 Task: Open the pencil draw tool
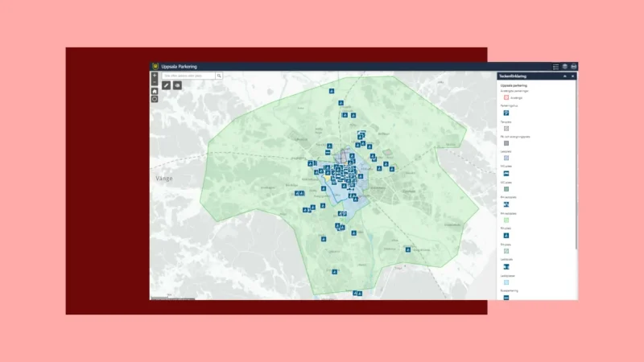167,84
